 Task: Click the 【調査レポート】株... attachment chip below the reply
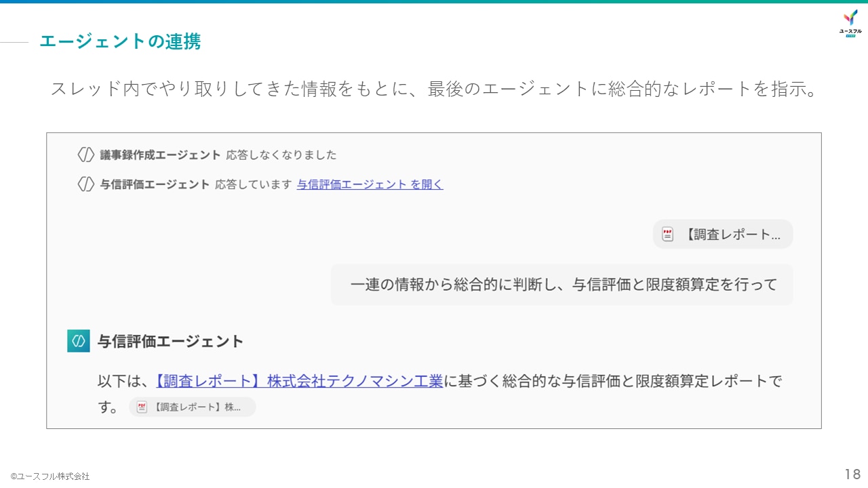point(193,407)
